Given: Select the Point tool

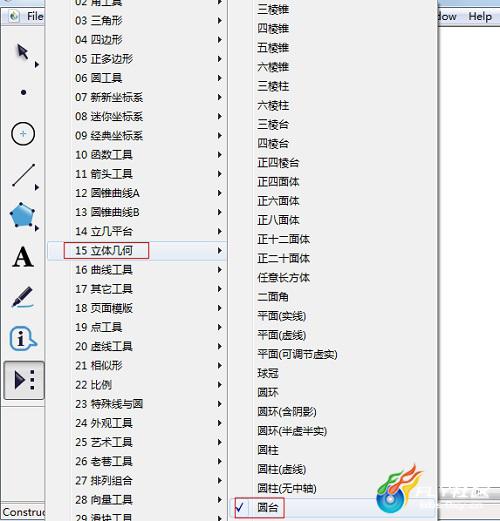Looking at the screenshot, I should 23,92.
